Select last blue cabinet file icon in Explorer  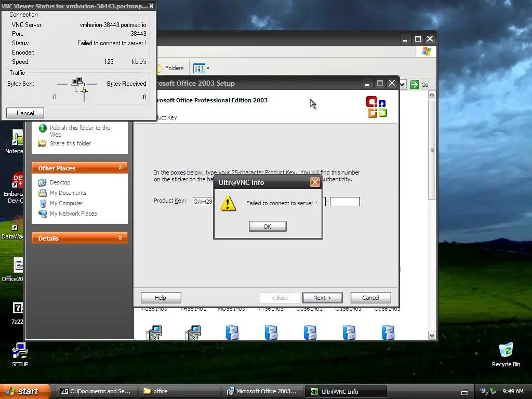pyautogui.click(x=388, y=332)
